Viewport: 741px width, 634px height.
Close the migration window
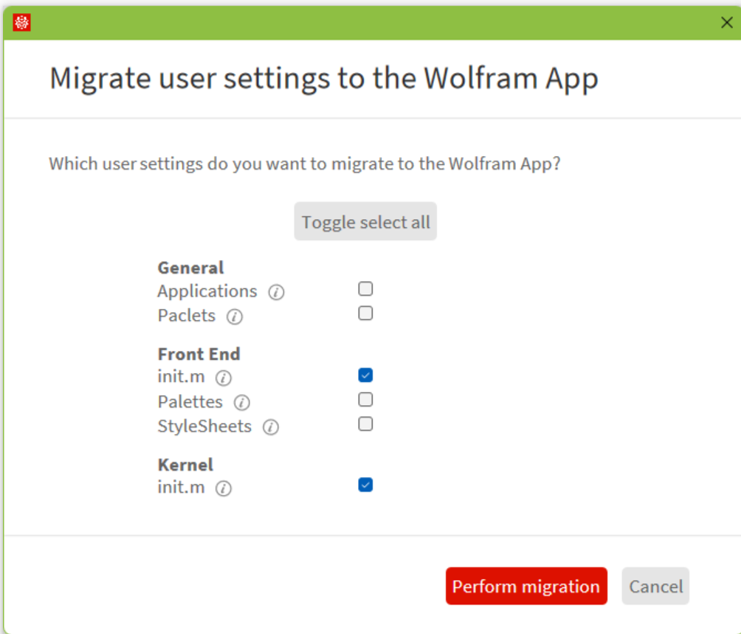(x=726, y=22)
